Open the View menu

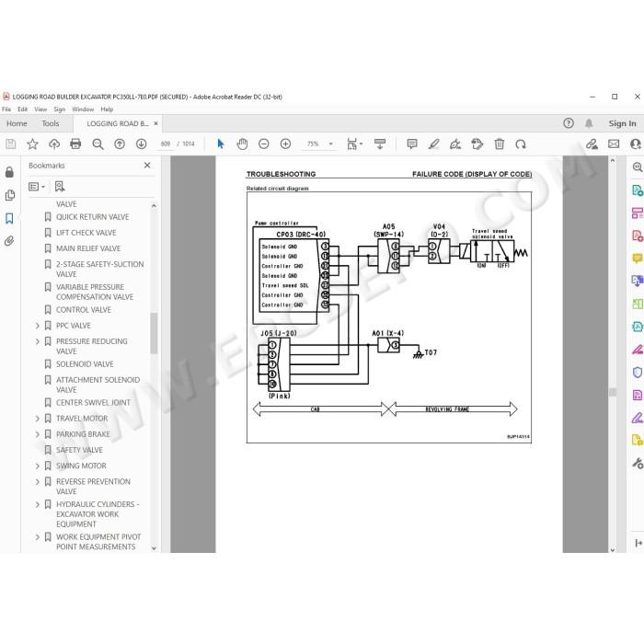pos(40,109)
